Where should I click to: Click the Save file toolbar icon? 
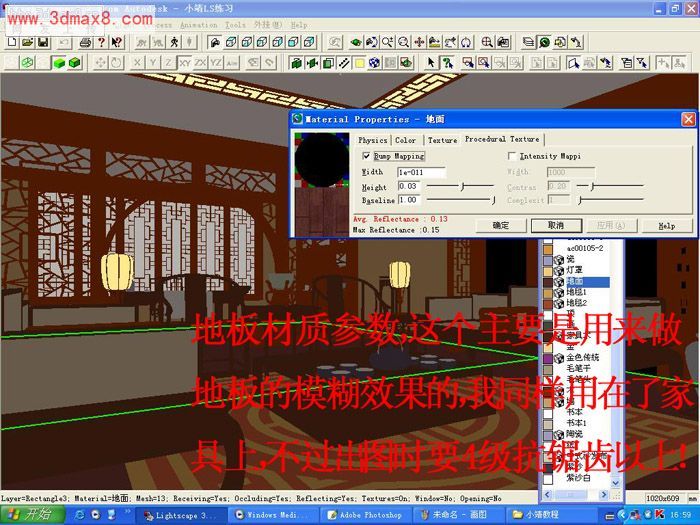43,43
